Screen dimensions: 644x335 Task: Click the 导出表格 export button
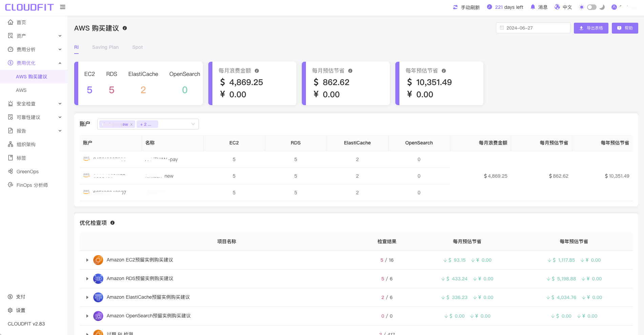tap(591, 28)
